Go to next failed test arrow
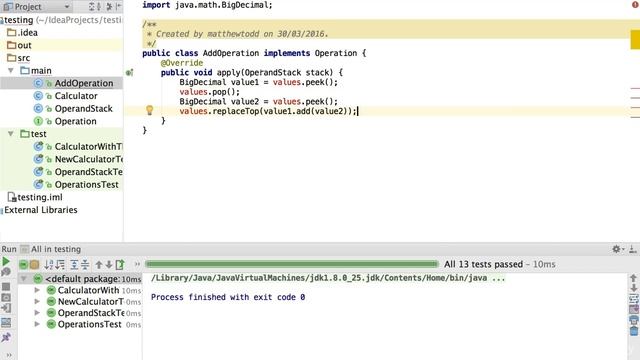This screenshot has height=360, width=640. [x=109, y=264]
